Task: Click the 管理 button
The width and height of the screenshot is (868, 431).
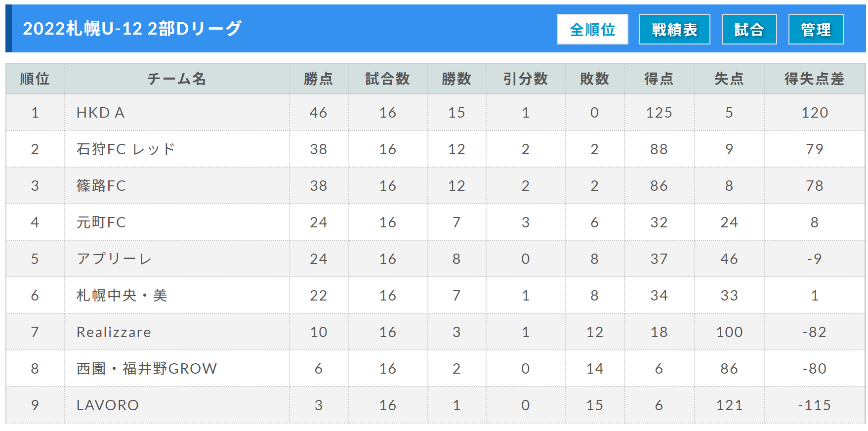Action: coord(816,29)
